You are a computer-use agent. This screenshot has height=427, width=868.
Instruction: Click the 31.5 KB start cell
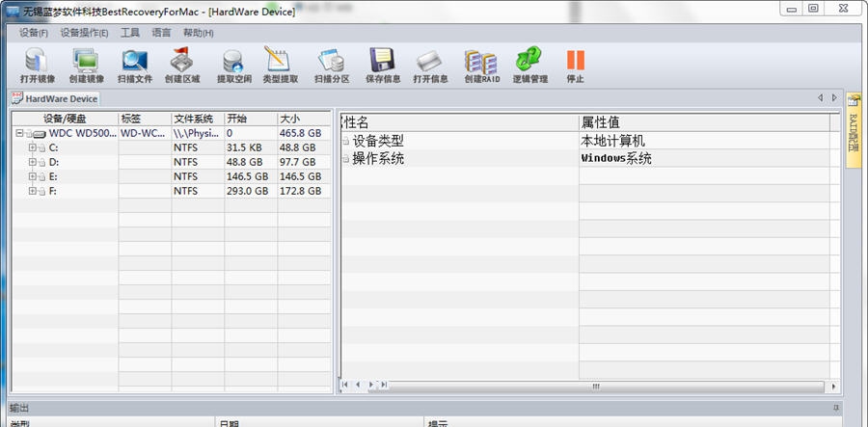pyautogui.click(x=251, y=147)
